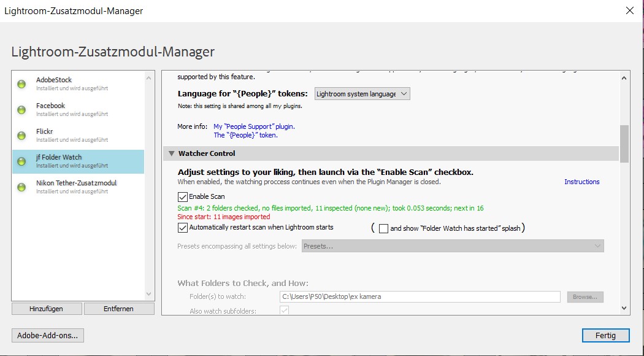The height and width of the screenshot is (356, 644).
Task: Click the Hinzufügen button
Action: pos(46,309)
